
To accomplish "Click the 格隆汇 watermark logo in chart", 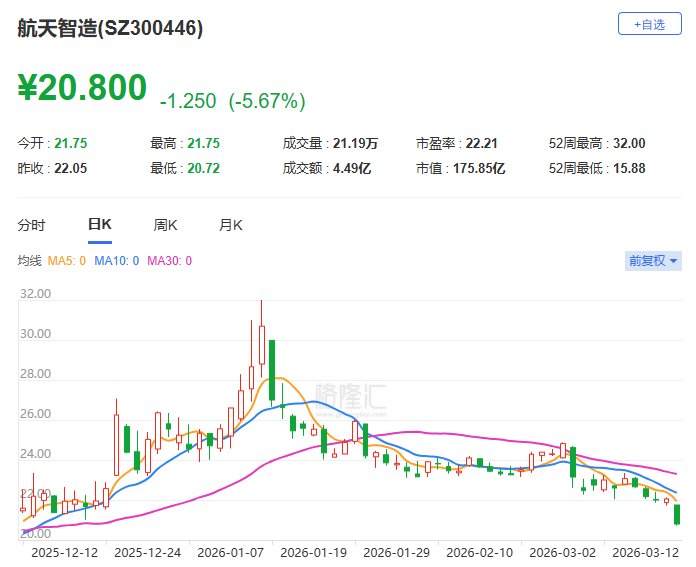I will pyautogui.click(x=350, y=396).
